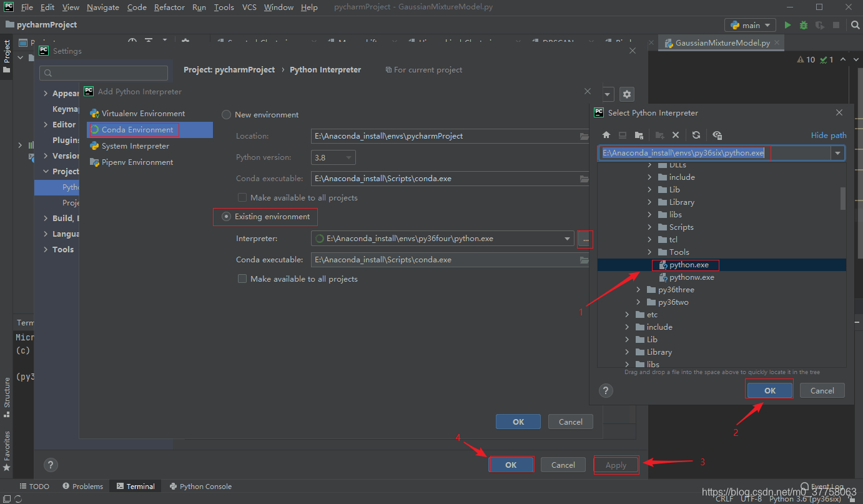Open path history dropdown in file chooser
The height and width of the screenshot is (504, 863).
(837, 154)
